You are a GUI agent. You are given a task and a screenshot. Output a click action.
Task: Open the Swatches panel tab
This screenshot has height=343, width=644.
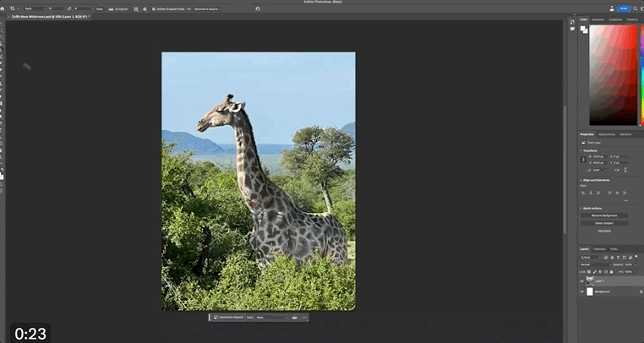click(x=598, y=19)
